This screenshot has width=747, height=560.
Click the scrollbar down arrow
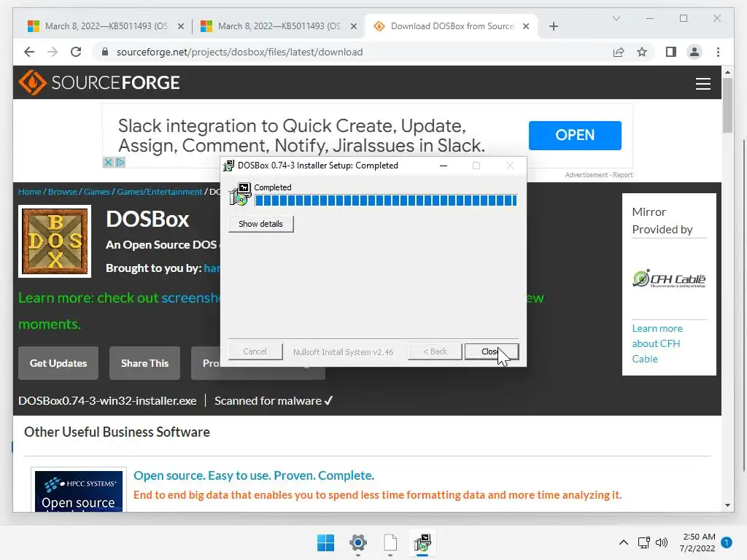[x=727, y=505]
